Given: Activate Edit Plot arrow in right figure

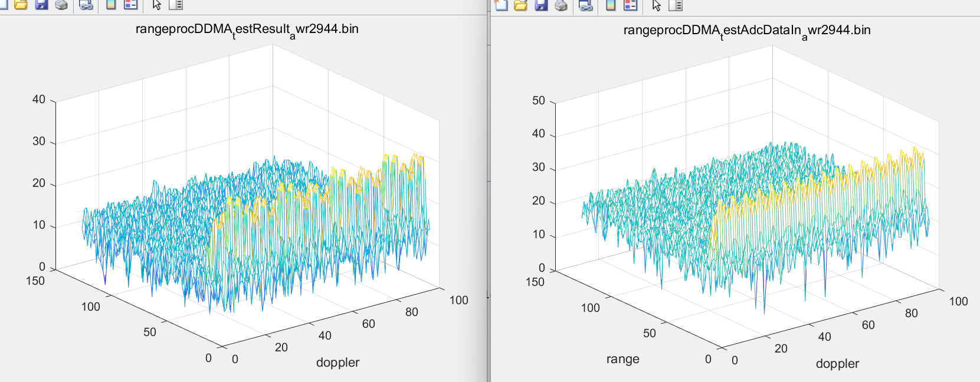Looking at the screenshot, I should (656, 5).
